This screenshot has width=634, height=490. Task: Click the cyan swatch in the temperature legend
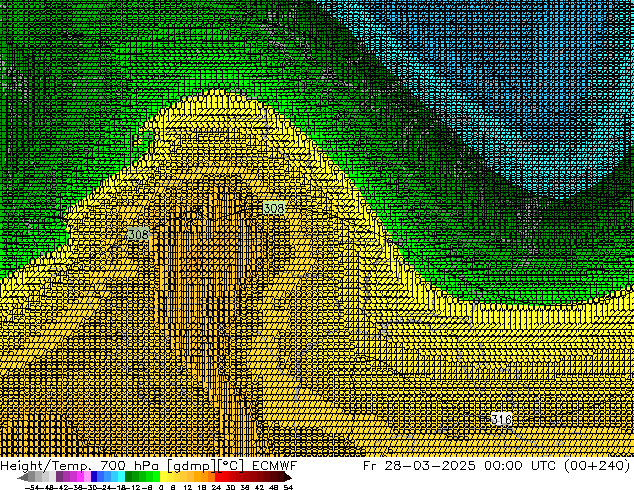point(121,477)
